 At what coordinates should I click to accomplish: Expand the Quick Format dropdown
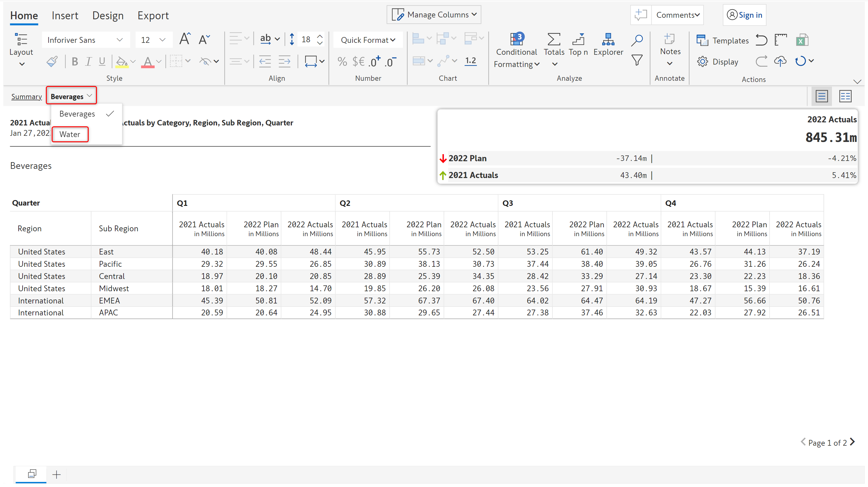click(368, 40)
